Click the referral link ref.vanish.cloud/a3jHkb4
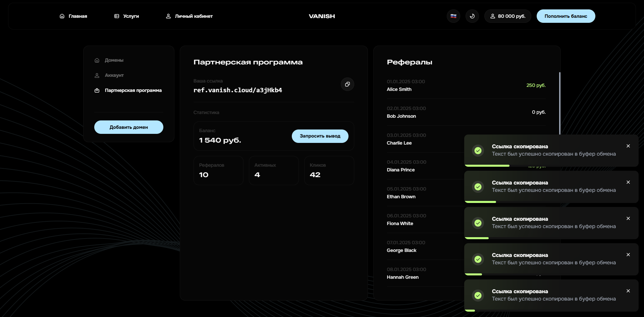Image resolution: width=644 pixels, height=317 pixels. 237,90
